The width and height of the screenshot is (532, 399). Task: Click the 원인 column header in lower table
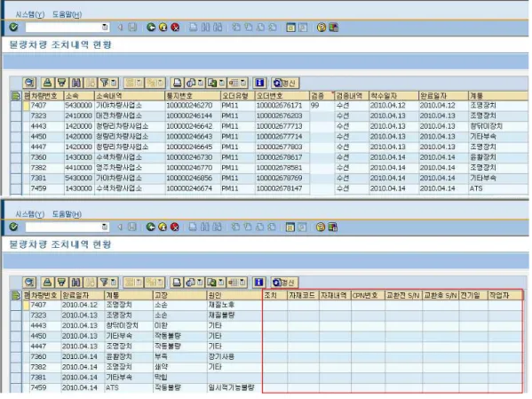[x=234, y=295]
